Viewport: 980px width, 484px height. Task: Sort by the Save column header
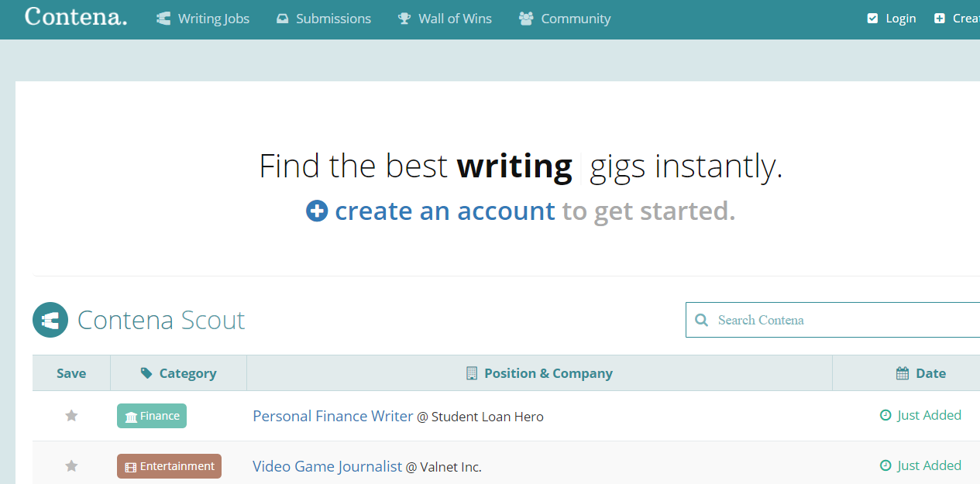71,373
